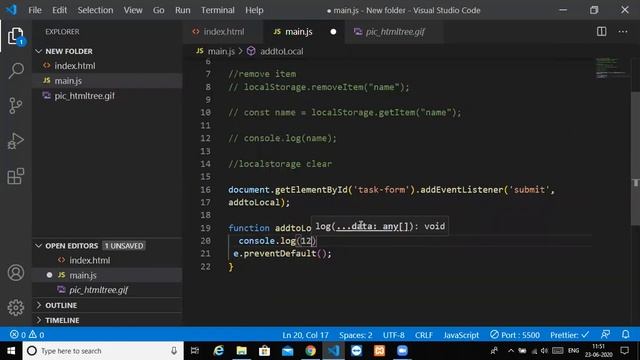Click the errors and warnings status indicator
Viewport: 640px width, 360px height.
tap(27, 335)
